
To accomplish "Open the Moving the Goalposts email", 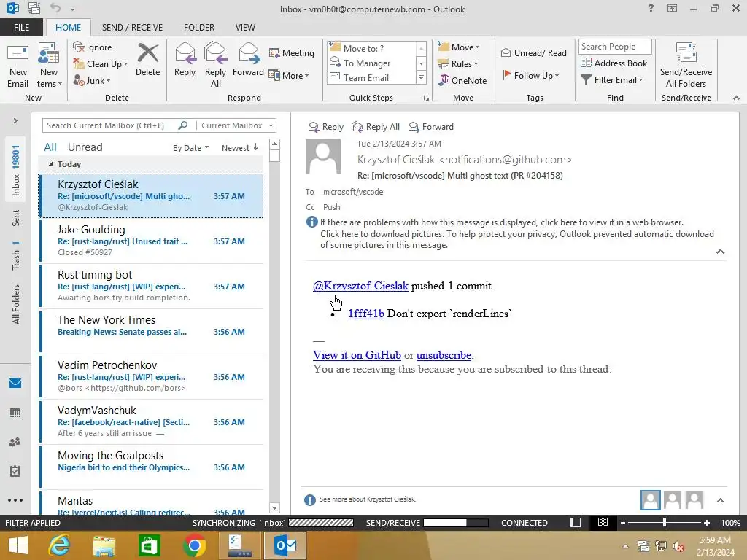I will point(152,467).
